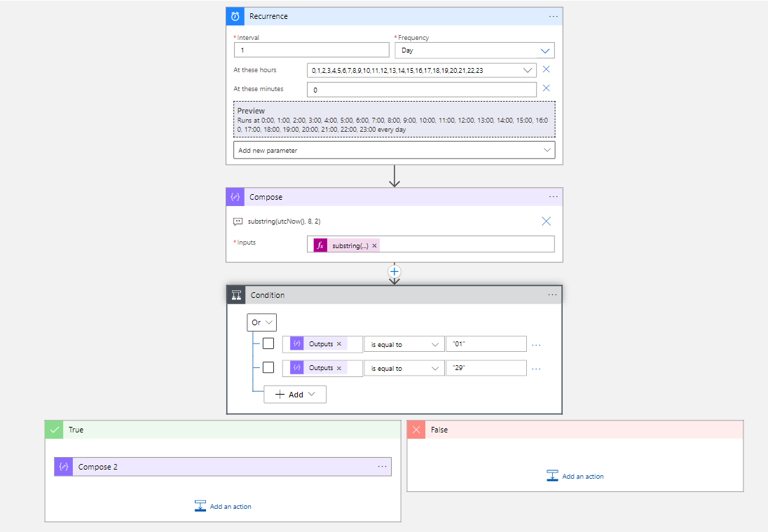768x532 pixels.
Task: Remove the 'At these hours' value via X
Action: (x=546, y=69)
